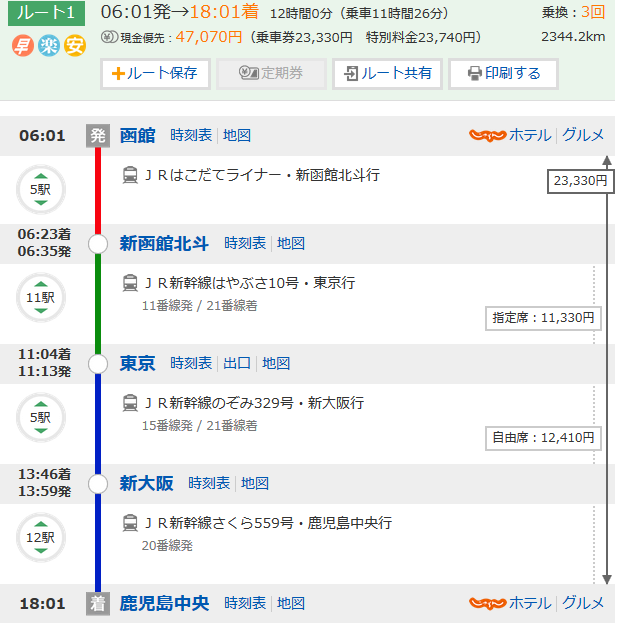
Task: Click the ルート共有 button
Action: tap(387, 74)
